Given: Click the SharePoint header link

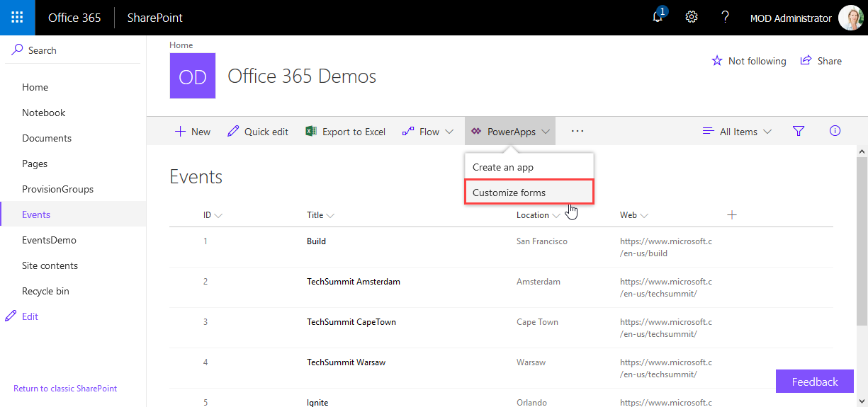Looking at the screenshot, I should tap(154, 18).
